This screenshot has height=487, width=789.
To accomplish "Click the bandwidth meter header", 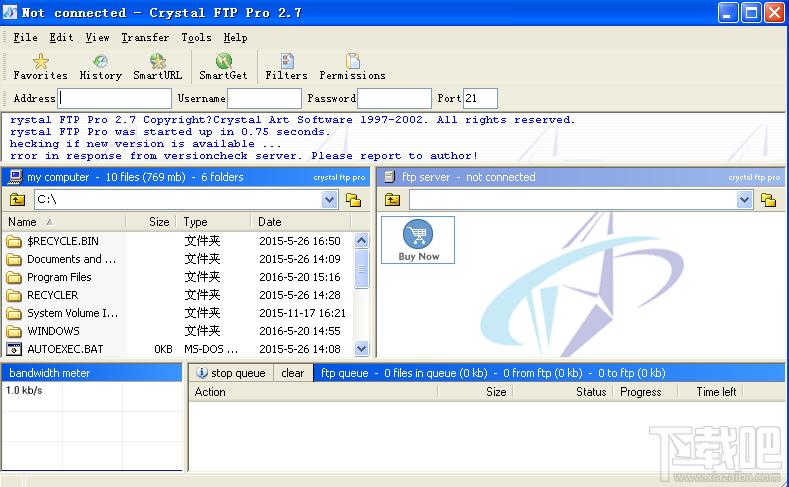I will [x=92, y=373].
